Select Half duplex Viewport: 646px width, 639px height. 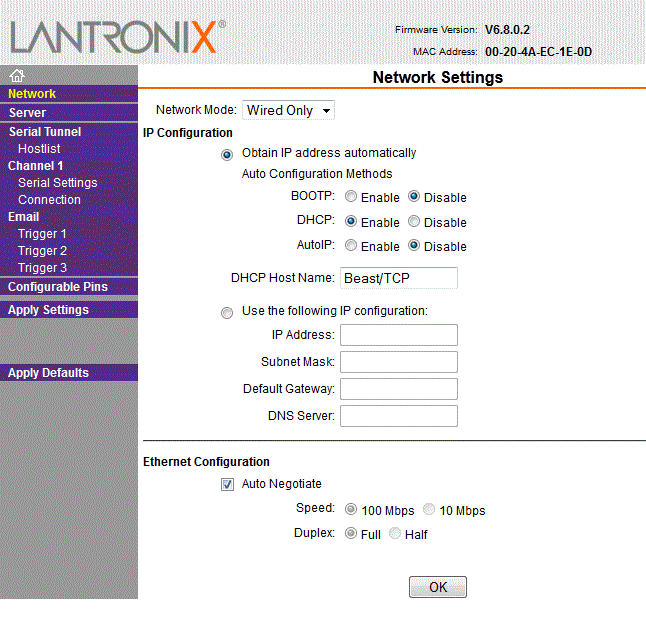tap(395, 533)
